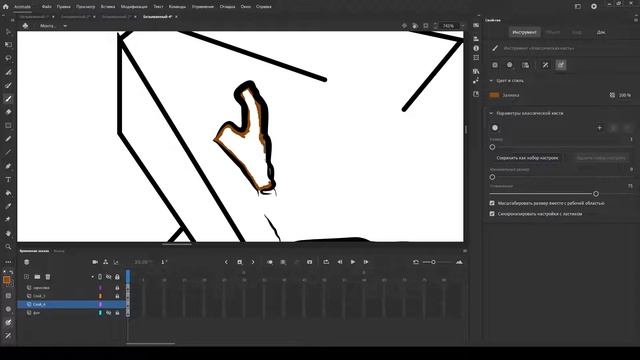
Task: Add a new layer in timeline
Action: pos(27,277)
